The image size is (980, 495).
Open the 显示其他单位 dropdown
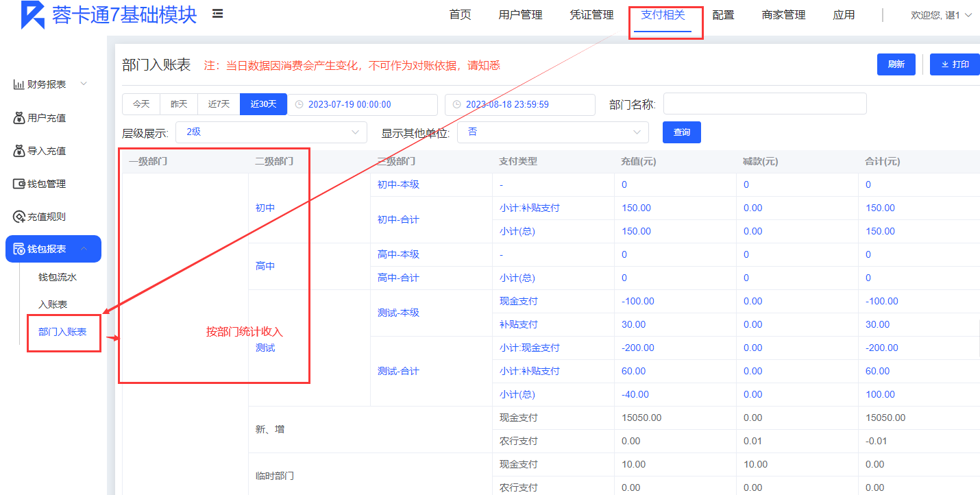(x=552, y=132)
